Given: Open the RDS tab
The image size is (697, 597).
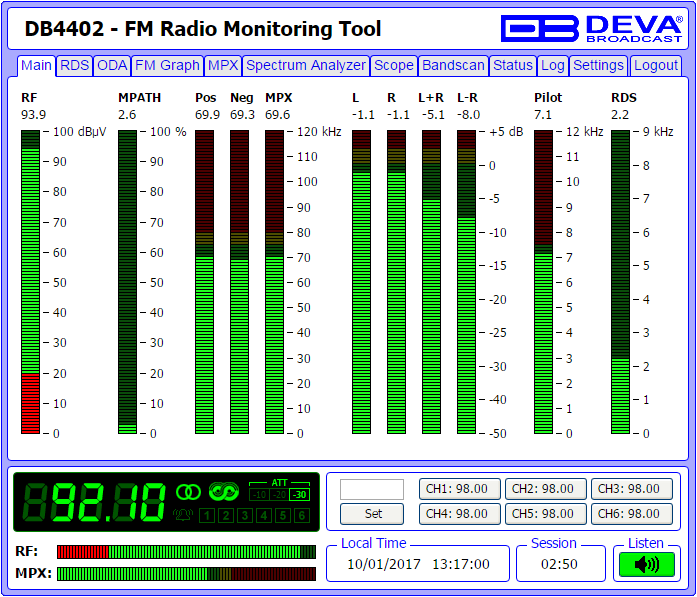Looking at the screenshot, I should (75, 66).
